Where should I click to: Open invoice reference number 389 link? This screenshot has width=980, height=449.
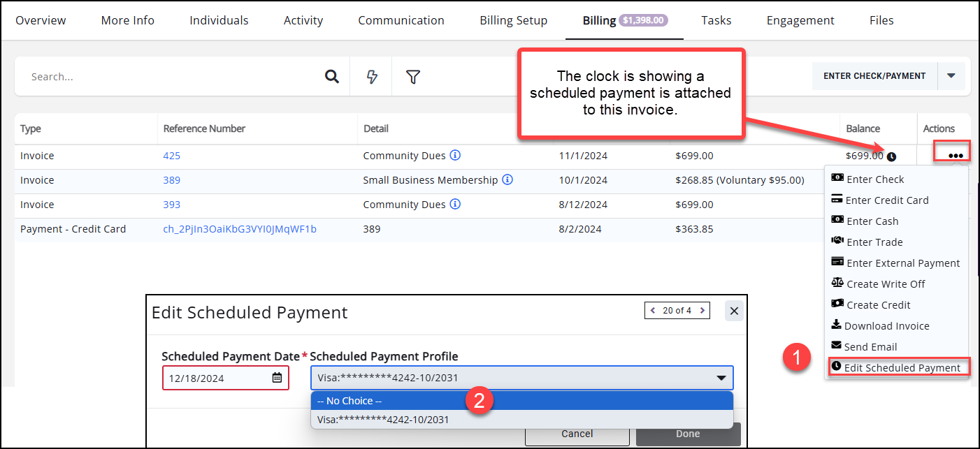172,180
